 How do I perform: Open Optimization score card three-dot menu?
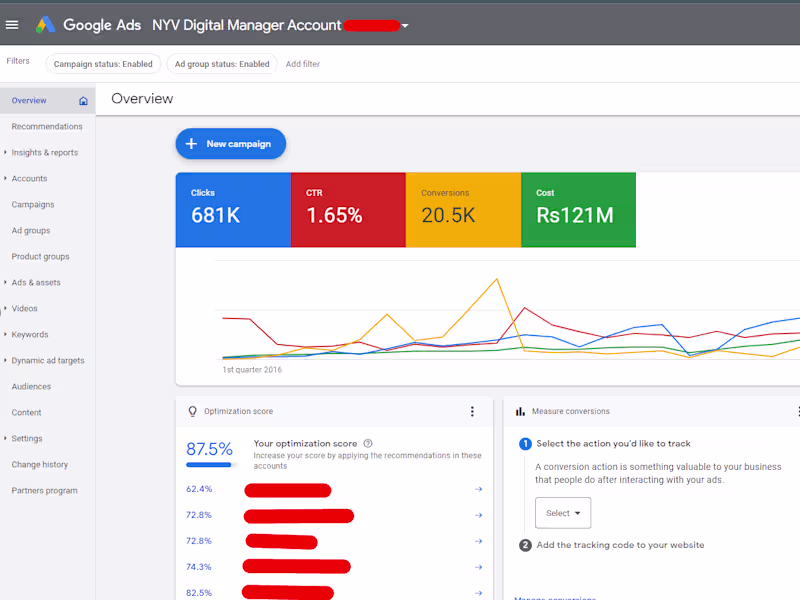[x=472, y=411]
